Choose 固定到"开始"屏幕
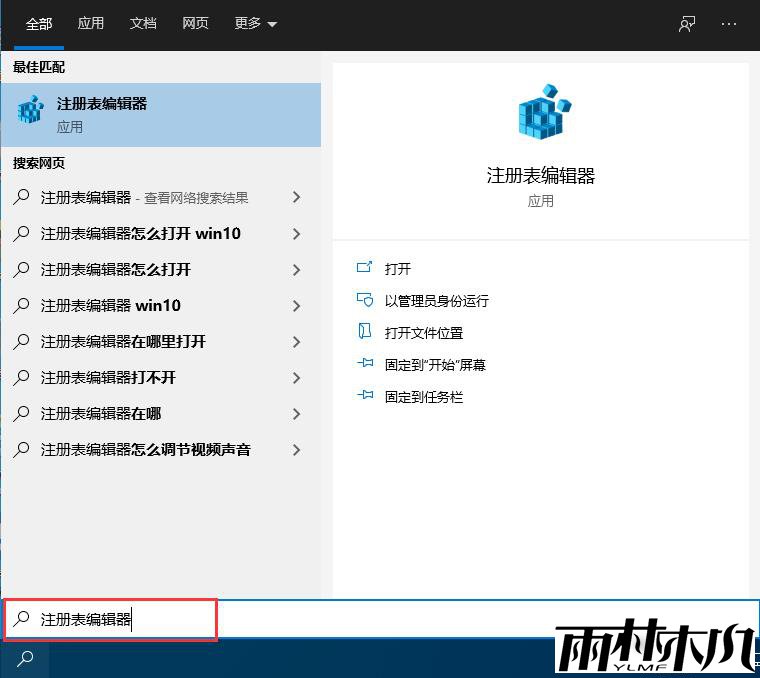Viewport: 760px width, 678px height. [x=435, y=365]
